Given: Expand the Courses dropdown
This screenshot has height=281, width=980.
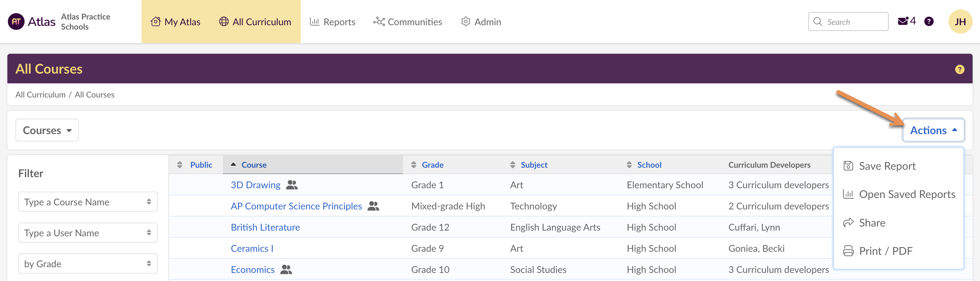Looking at the screenshot, I should (47, 130).
